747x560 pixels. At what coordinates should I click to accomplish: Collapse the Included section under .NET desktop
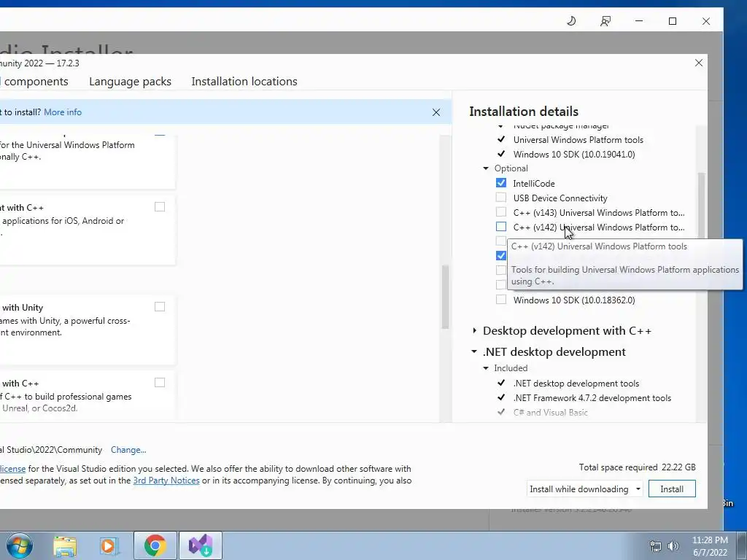[x=486, y=368]
